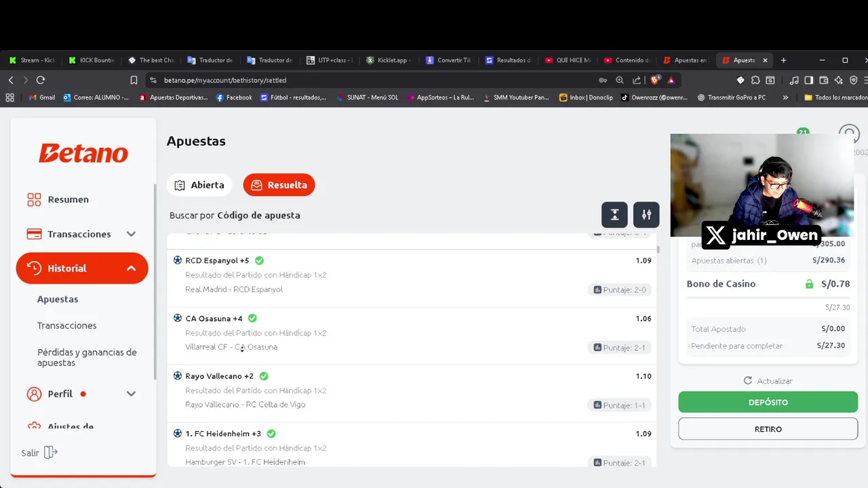The height and width of the screenshot is (488, 868).
Task: Click the green check next to Rayo Vallecano +2
Action: (264, 375)
